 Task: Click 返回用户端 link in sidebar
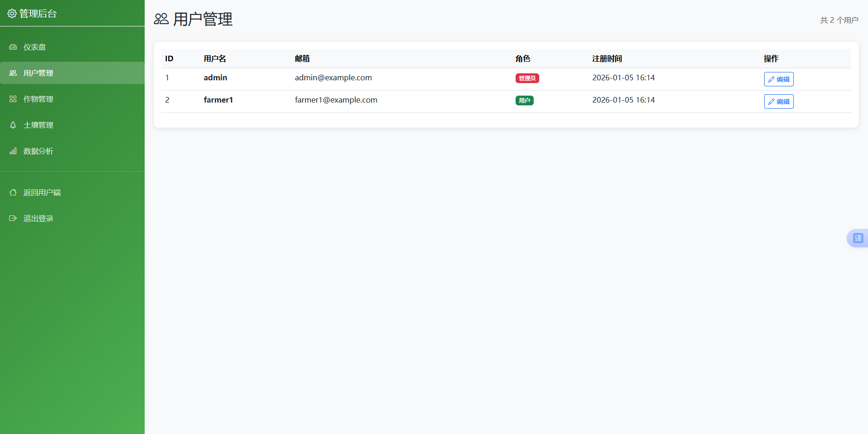click(x=72, y=192)
